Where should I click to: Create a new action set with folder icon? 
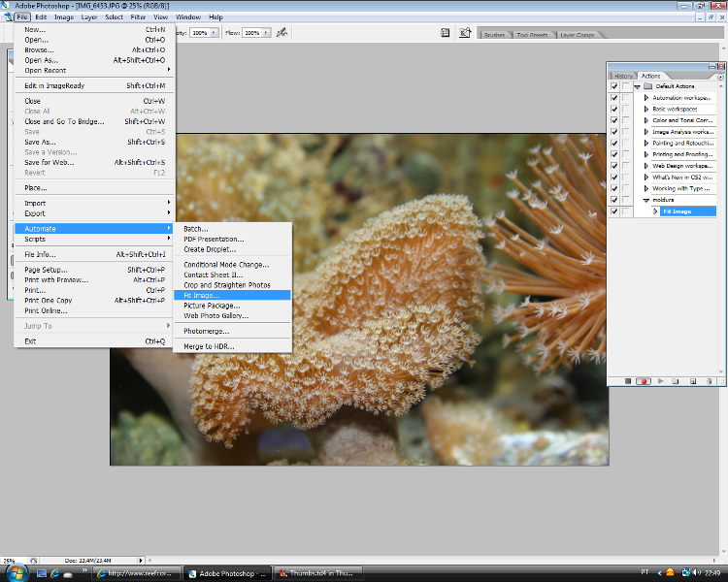point(677,381)
